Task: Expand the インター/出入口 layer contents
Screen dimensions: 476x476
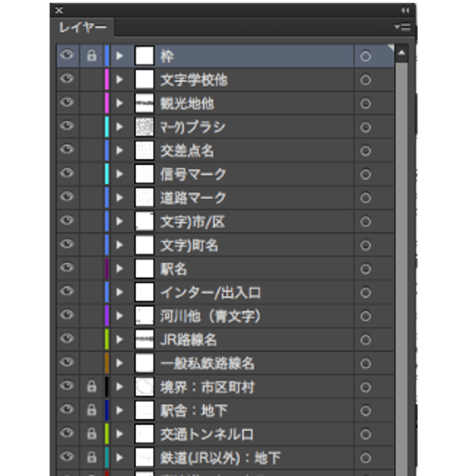Action: pyautogui.click(x=120, y=292)
